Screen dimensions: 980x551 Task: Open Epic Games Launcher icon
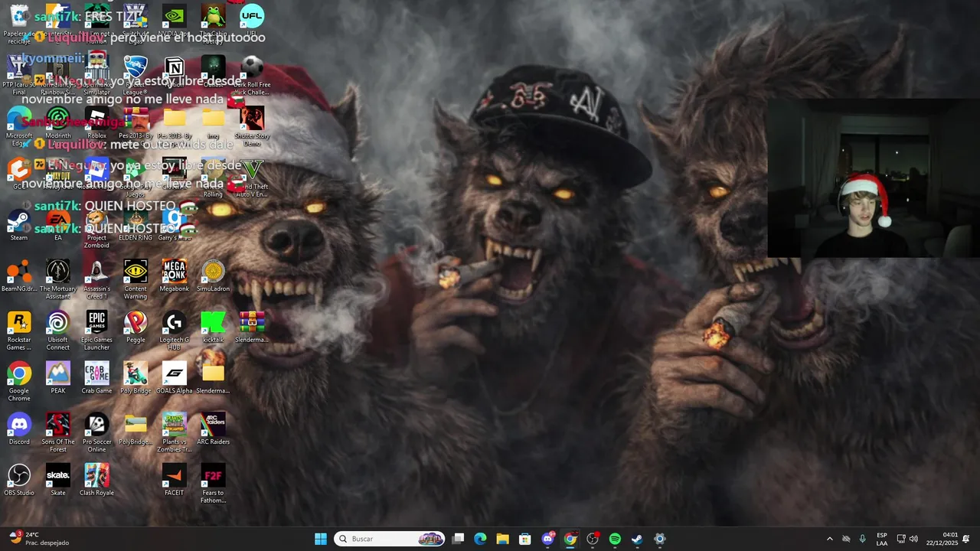click(96, 331)
